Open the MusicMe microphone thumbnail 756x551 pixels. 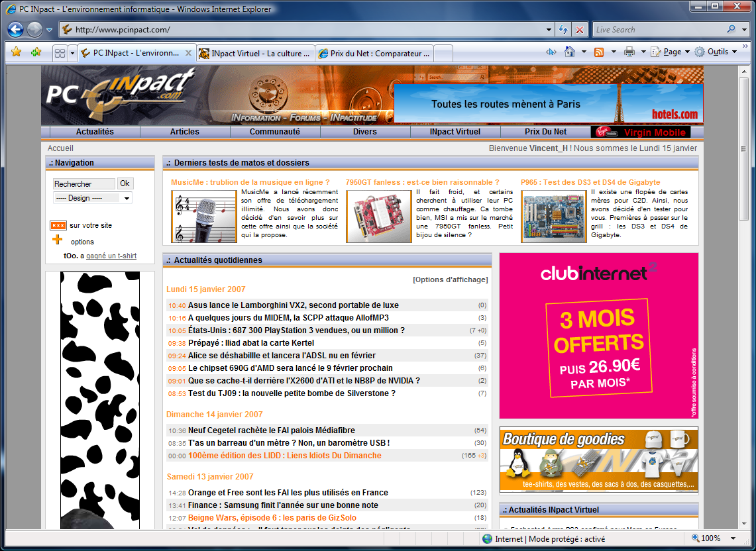(204, 216)
